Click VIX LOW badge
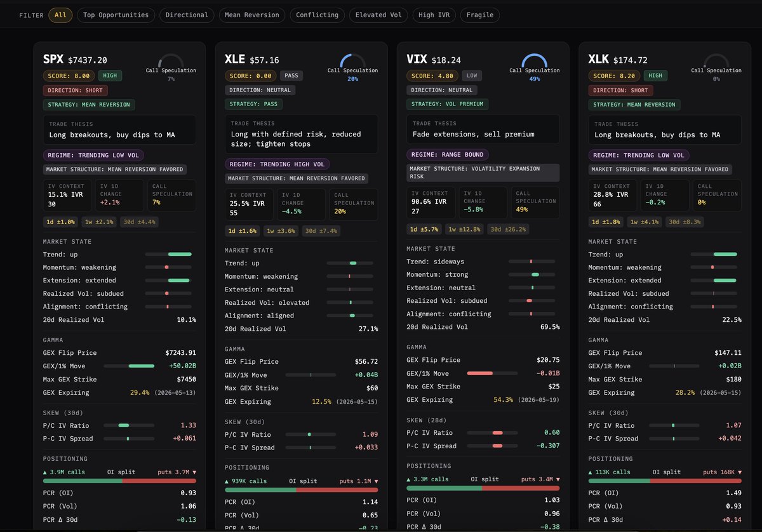This screenshot has height=532, width=762. [472, 76]
